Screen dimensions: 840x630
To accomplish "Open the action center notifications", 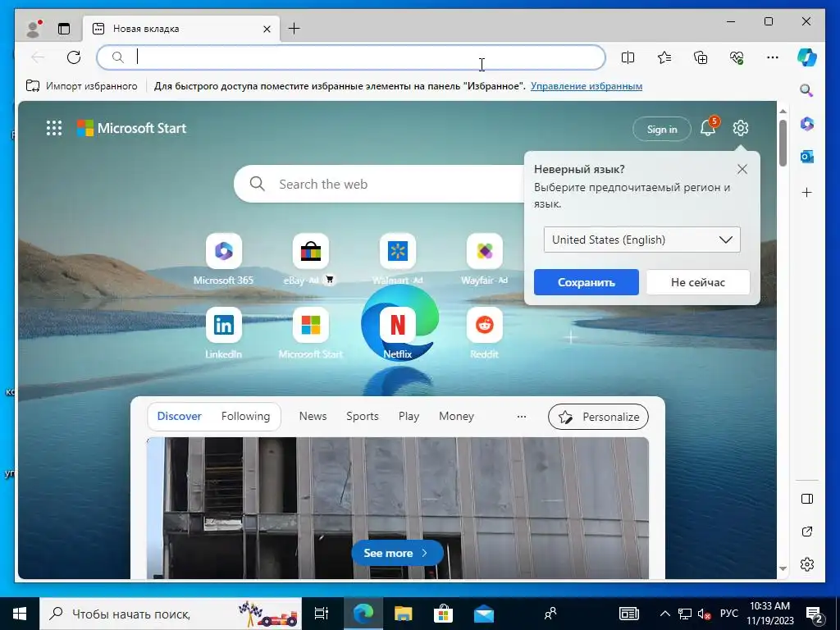I will click(815, 614).
